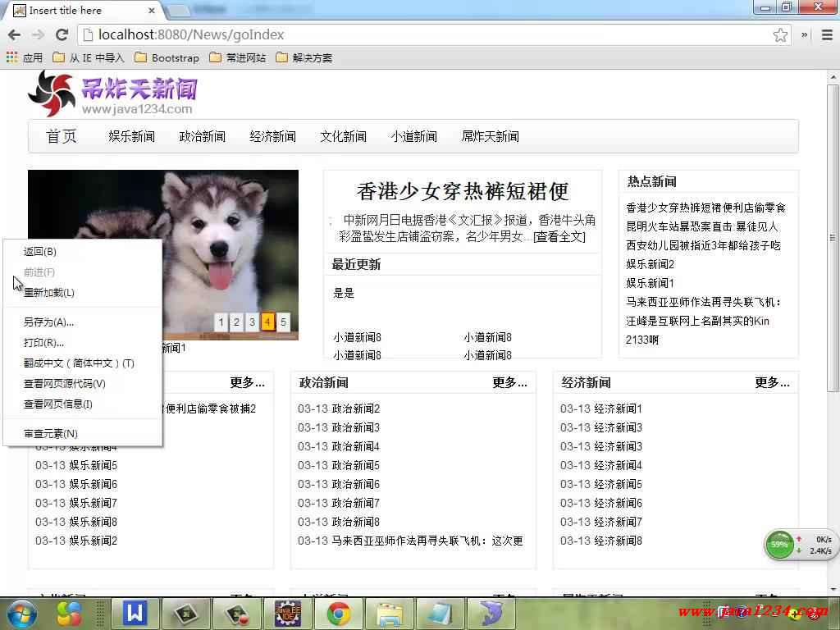Open the colorful clover icon in the taskbar
The height and width of the screenshot is (630, 840).
[x=69, y=614]
